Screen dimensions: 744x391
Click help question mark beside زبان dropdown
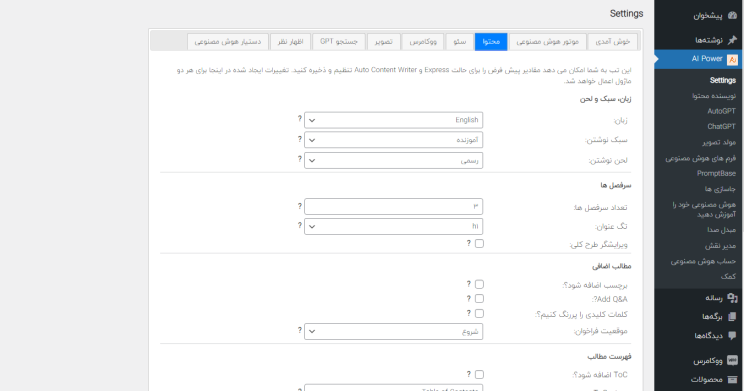[299, 119]
